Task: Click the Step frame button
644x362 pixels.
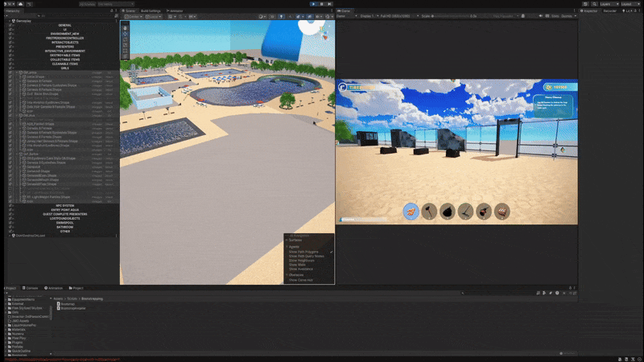Action: pyautogui.click(x=330, y=4)
